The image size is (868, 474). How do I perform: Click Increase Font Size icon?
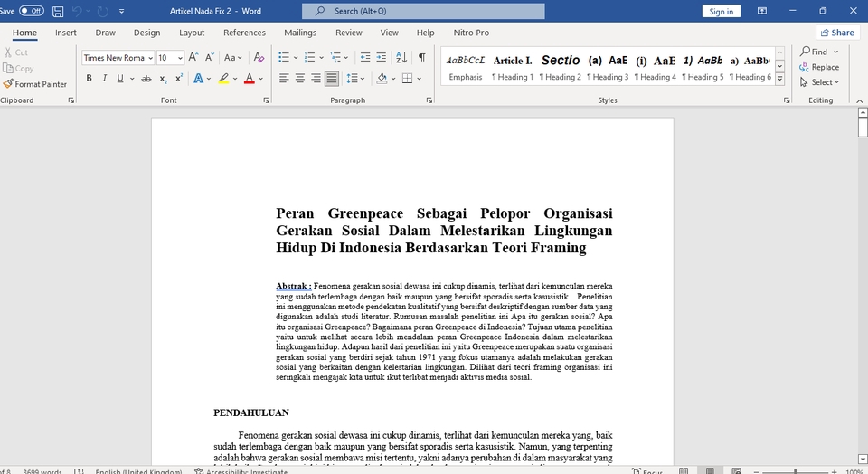pyautogui.click(x=193, y=57)
